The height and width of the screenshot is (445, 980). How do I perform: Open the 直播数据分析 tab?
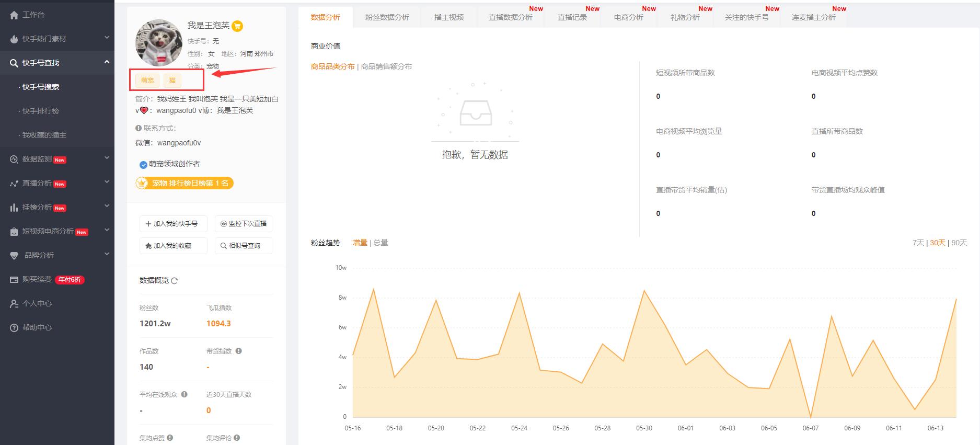tap(511, 17)
